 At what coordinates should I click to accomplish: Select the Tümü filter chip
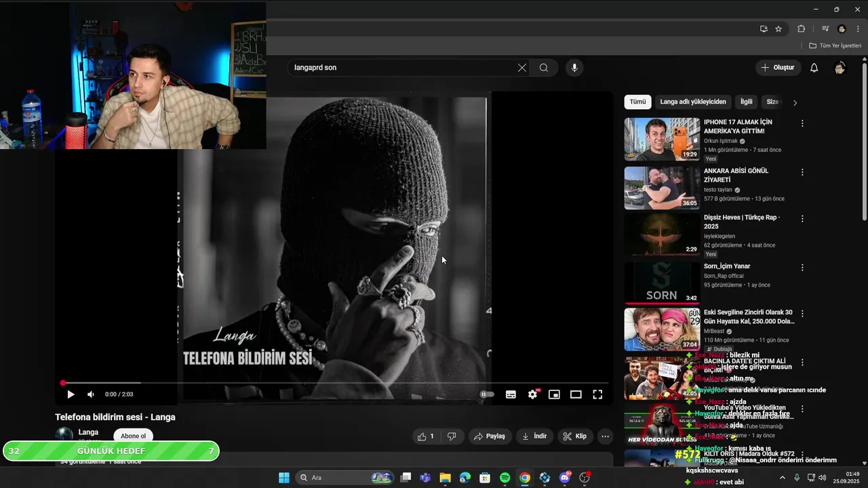(638, 102)
